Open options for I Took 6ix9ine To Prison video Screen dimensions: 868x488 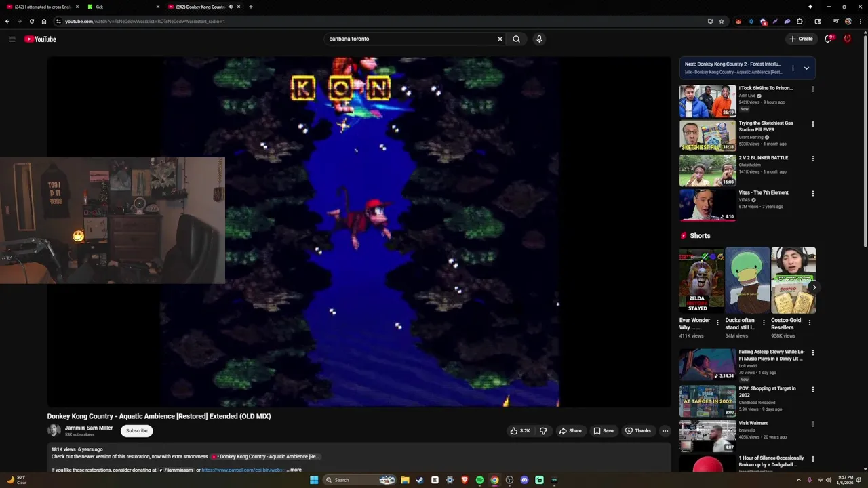(x=813, y=89)
